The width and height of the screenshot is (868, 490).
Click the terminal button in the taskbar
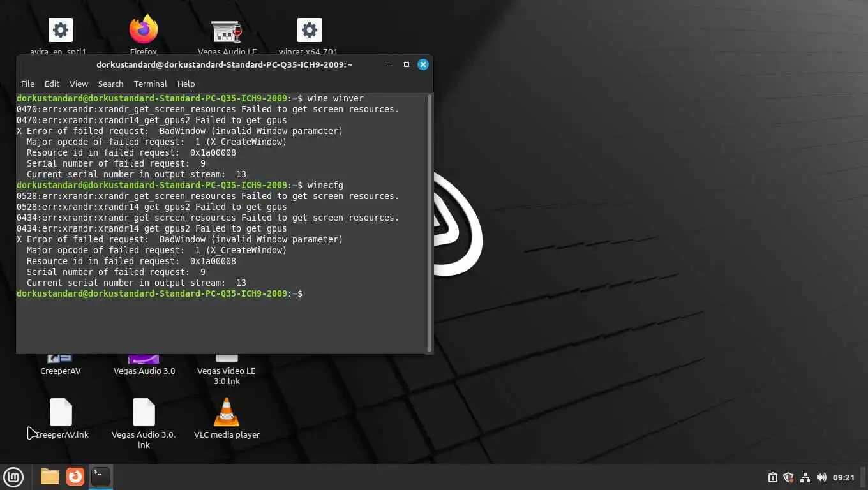point(101,477)
